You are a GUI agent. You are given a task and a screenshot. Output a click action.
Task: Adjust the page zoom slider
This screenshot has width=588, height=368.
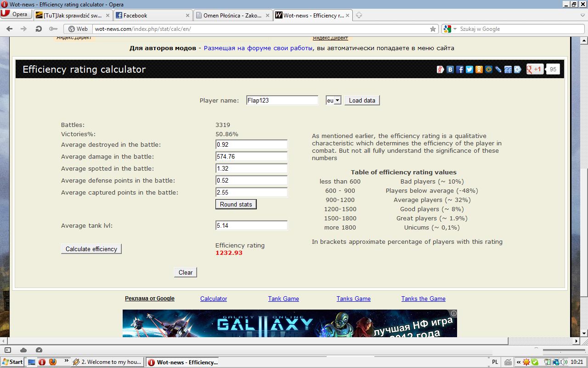(563, 350)
